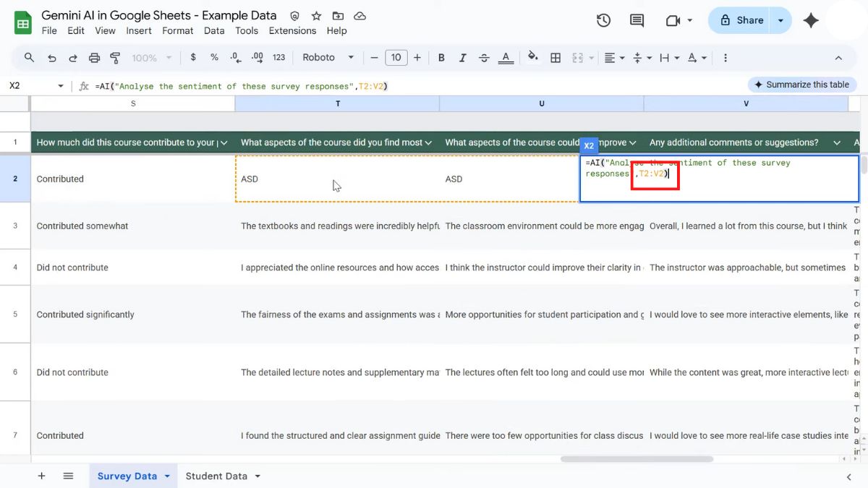Image resolution: width=868 pixels, height=488 pixels.
Task: Open more toolbar options three dots
Action: tap(726, 58)
